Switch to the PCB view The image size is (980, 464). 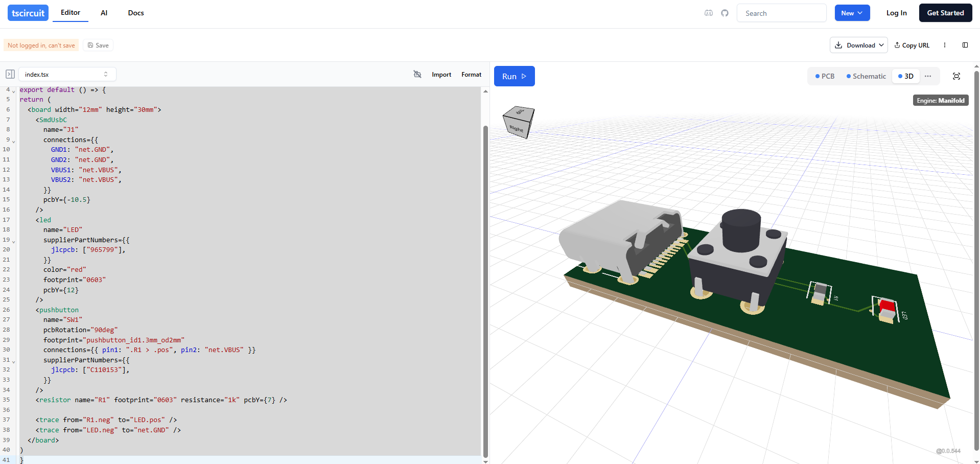[825, 76]
